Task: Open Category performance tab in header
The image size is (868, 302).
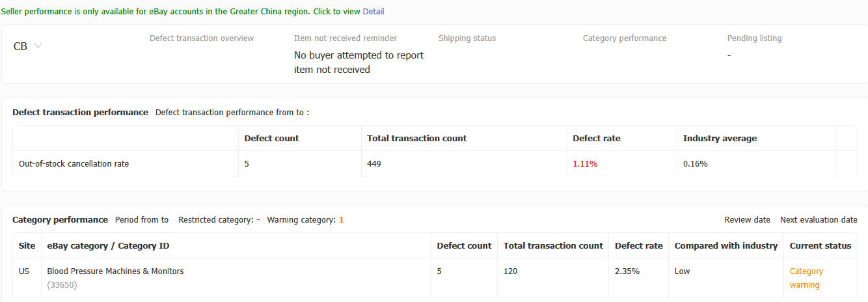Action: click(624, 38)
